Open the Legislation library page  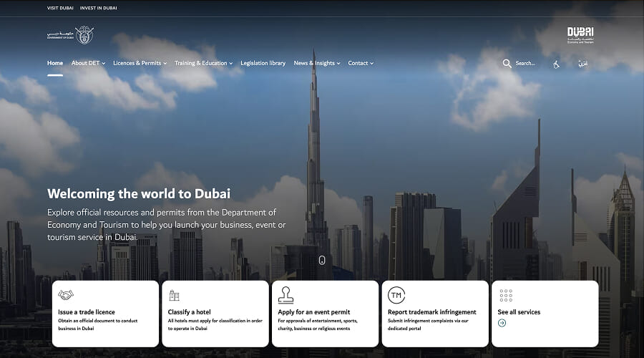pyautogui.click(x=263, y=63)
